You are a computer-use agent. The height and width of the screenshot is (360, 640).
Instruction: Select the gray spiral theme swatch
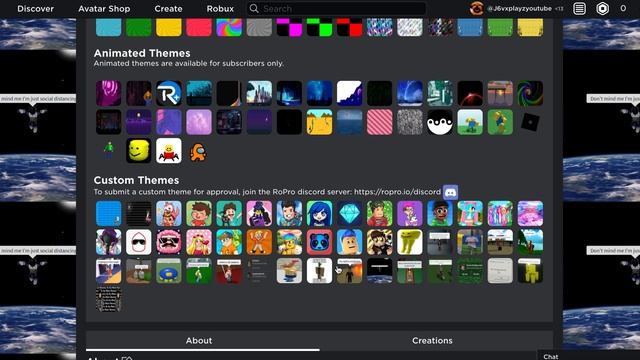click(x=259, y=27)
